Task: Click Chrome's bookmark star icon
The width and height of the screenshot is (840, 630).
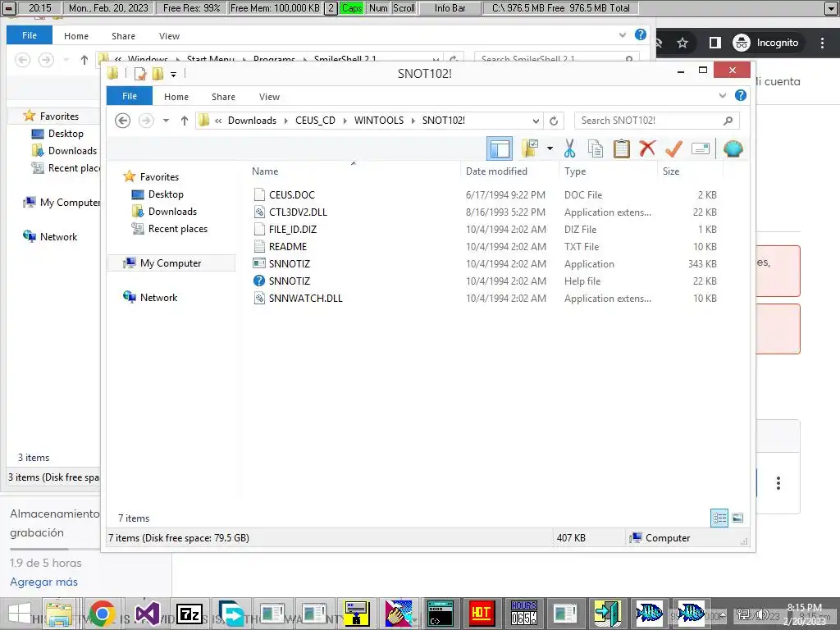Action: pos(682,43)
